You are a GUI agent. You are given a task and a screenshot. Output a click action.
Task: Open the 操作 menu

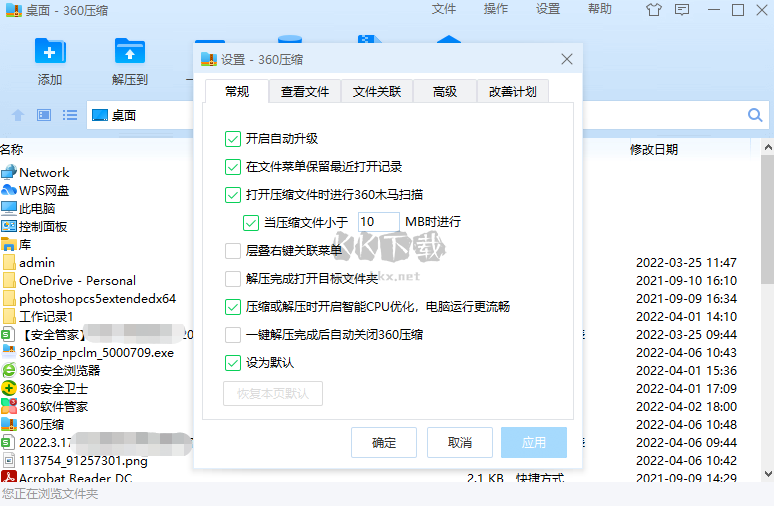click(x=496, y=9)
